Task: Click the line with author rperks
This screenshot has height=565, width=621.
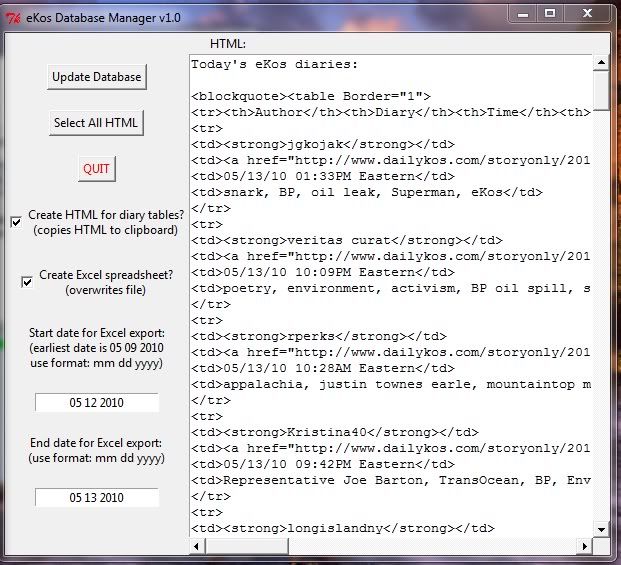Action: point(319,337)
